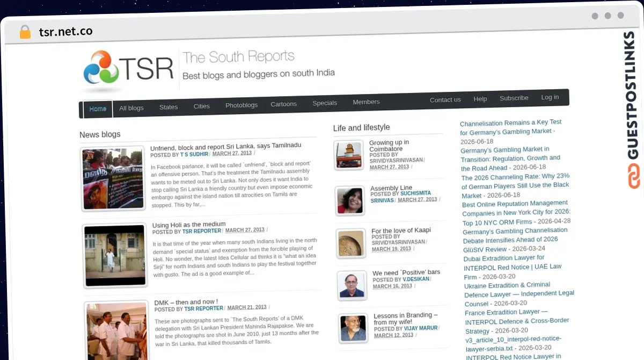
Task: Click the tsr.net.co address text
Action: [65, 31]
